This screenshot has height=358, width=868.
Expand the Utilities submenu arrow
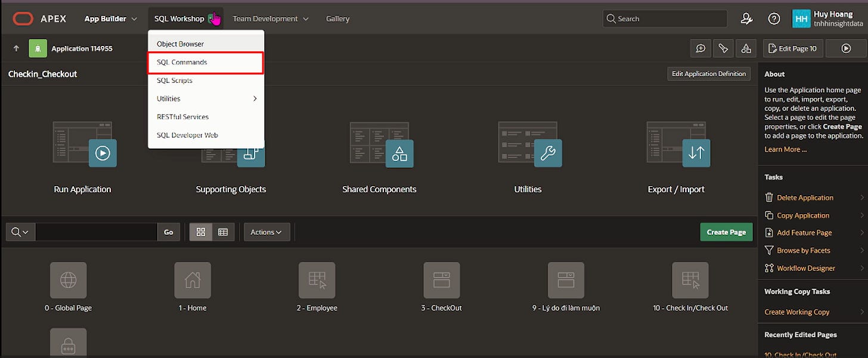[255, 98]
